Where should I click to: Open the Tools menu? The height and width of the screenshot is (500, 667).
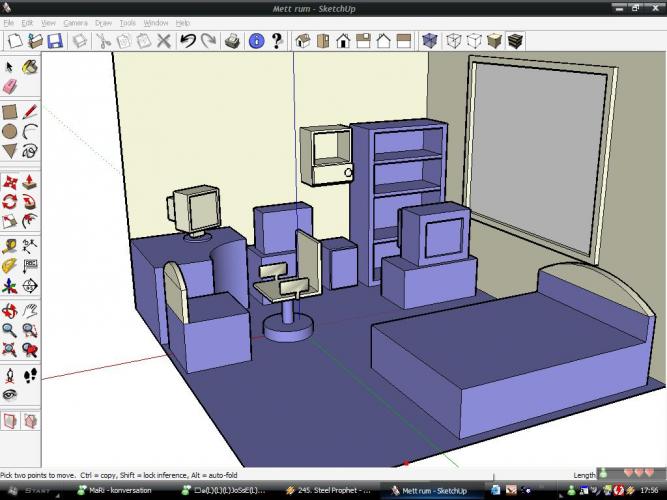point(127,22)
